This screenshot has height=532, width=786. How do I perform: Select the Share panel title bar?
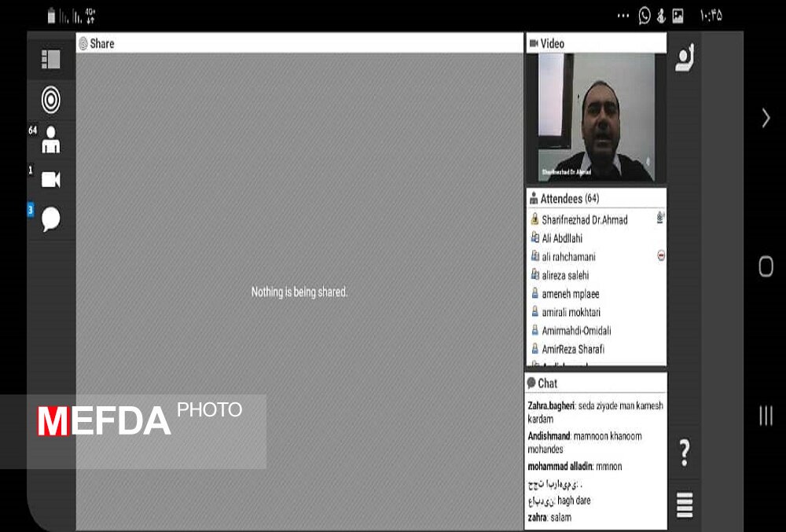(299, 44)
